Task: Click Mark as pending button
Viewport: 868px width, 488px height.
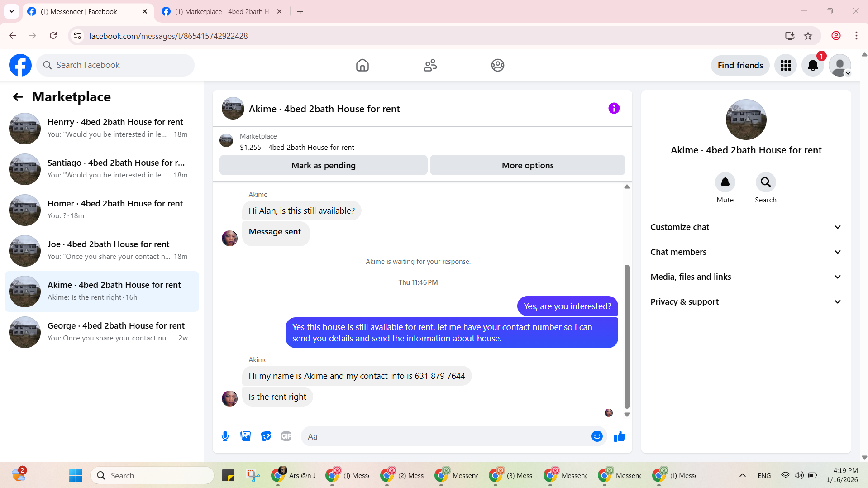Action: point(323,165)
